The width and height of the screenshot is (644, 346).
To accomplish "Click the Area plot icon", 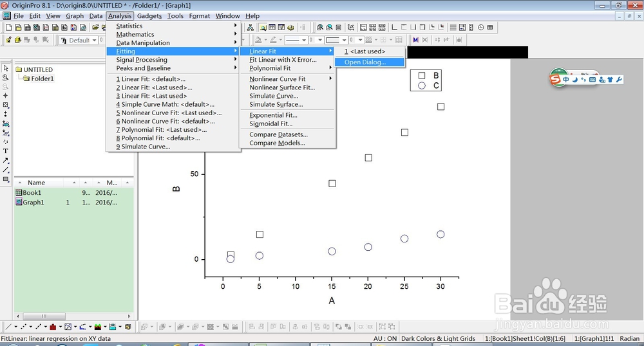I will point(98,327).
